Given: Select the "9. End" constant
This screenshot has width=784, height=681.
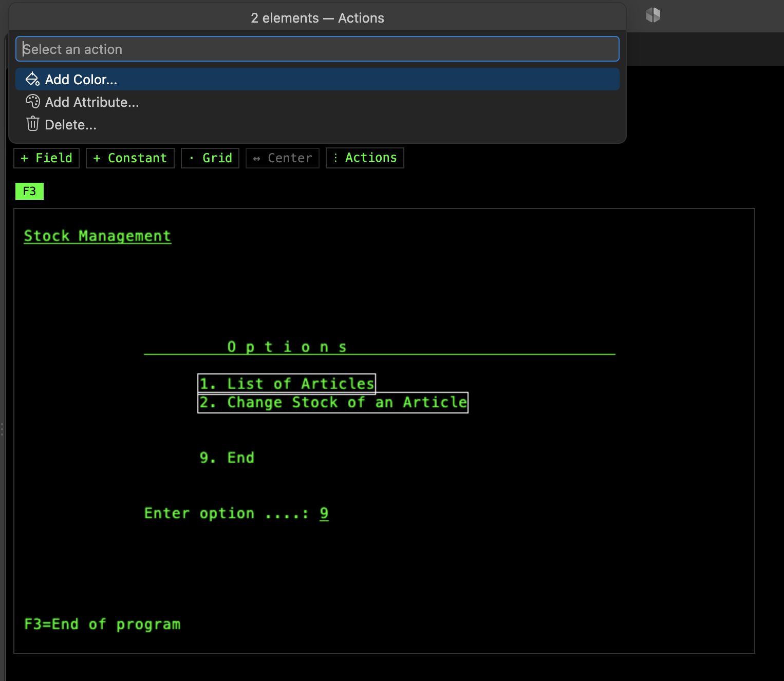Looking at the screenshot, I should 227,458.
